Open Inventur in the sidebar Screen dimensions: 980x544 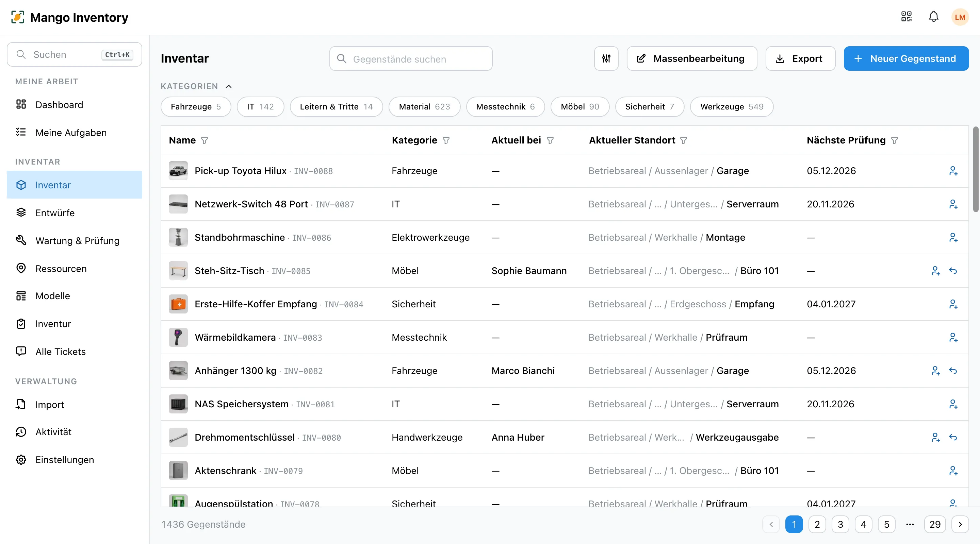[x=75, y=324]
